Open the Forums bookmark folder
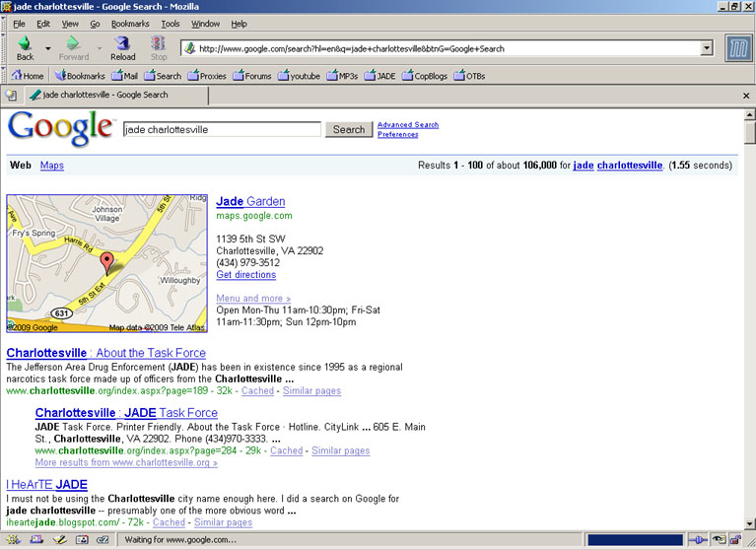Screen dimensions: 756x550 (x=251, y=76)
